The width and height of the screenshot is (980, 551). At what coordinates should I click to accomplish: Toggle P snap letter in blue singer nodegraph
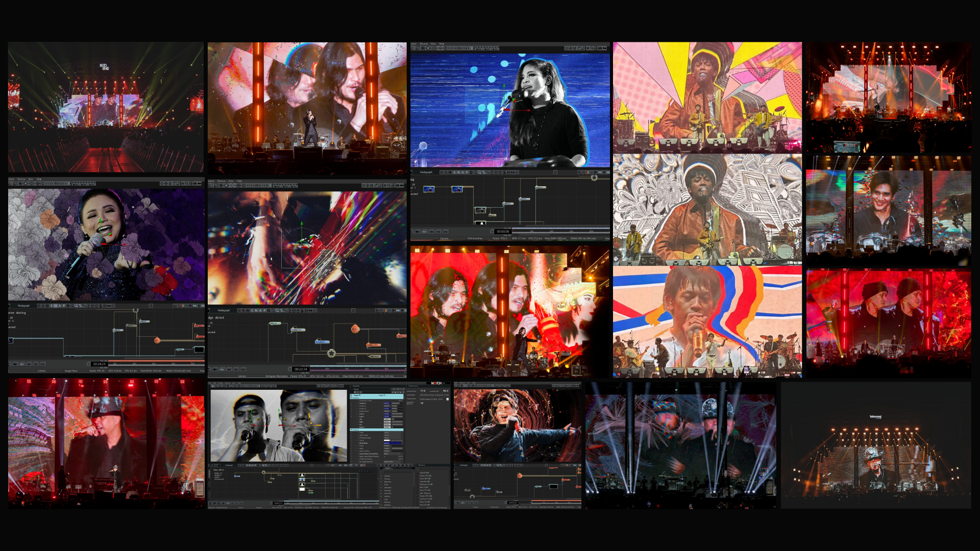pyautogui.click(x=467, y=172)
